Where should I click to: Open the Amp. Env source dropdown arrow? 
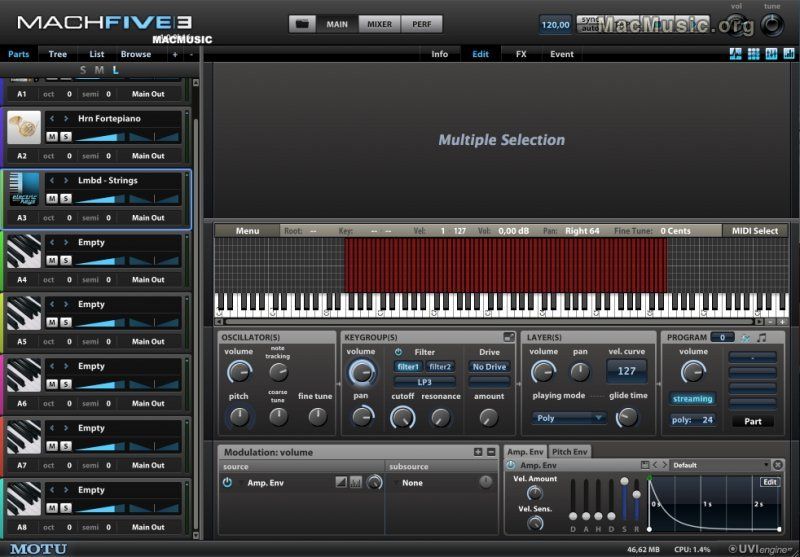241,483
